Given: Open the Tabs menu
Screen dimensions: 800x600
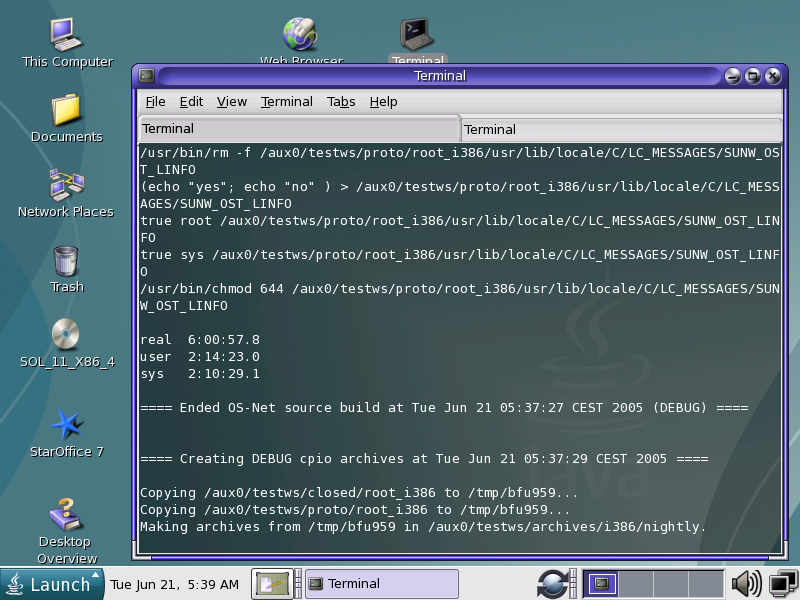Looking at the screenshot, I should pos(341,102).
